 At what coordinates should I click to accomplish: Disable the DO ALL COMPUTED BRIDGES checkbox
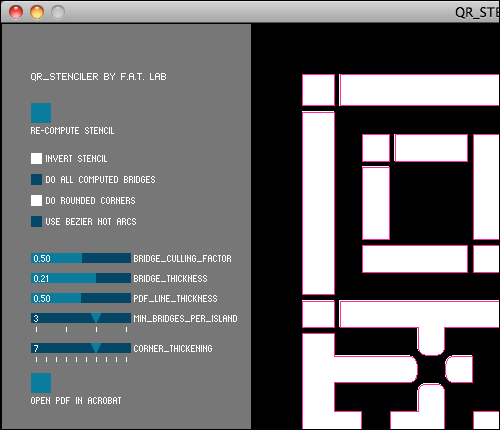pyautogui.click(x=36, y=179)
